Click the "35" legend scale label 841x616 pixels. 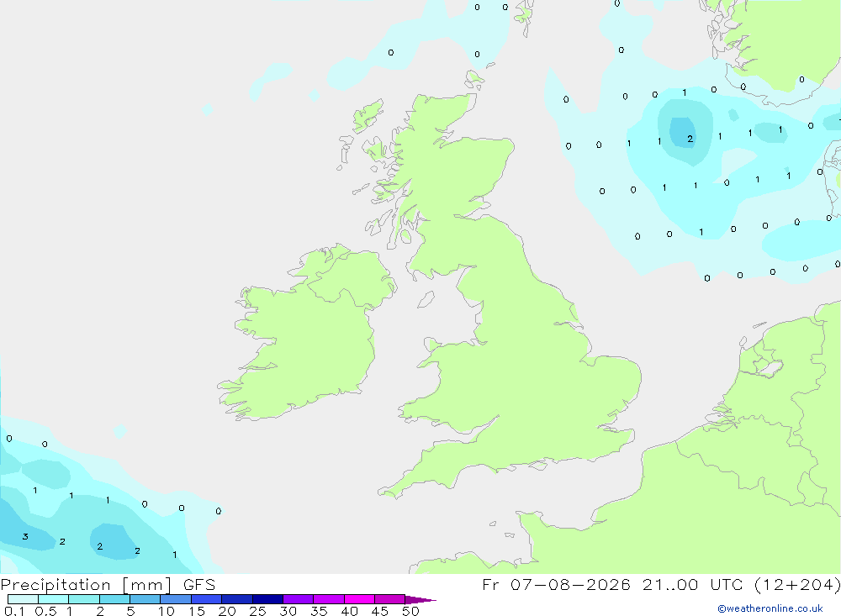point(319,611)
